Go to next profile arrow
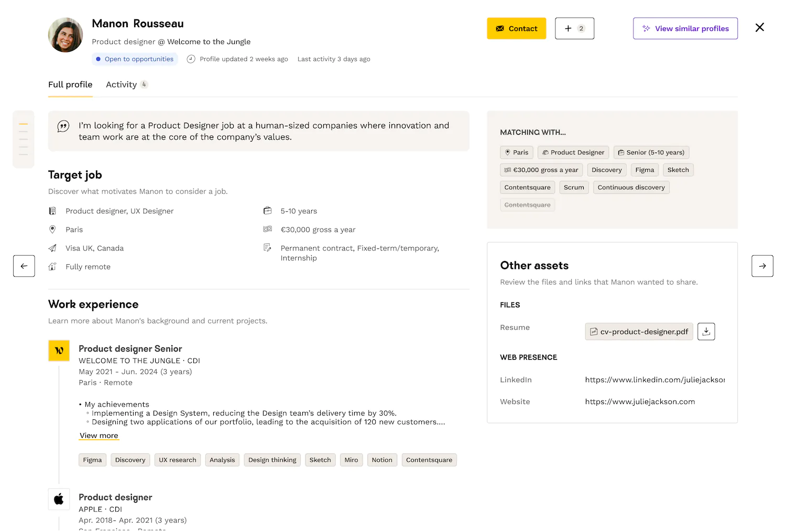Viewport: 786px width, 532px height. coord(762,266)
